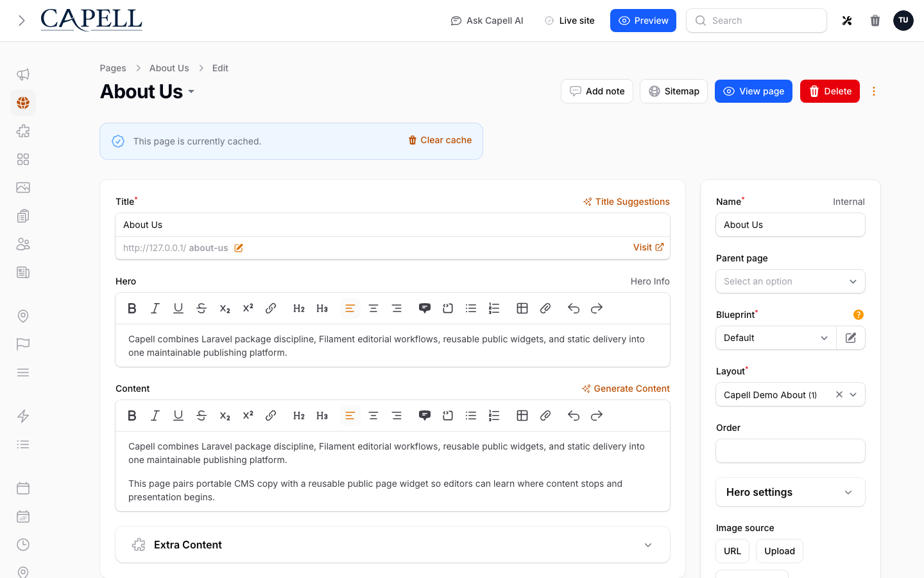924x578 pixels.
Task: Expand the sidebar with the top-left chevron
Action: [22, 21]
